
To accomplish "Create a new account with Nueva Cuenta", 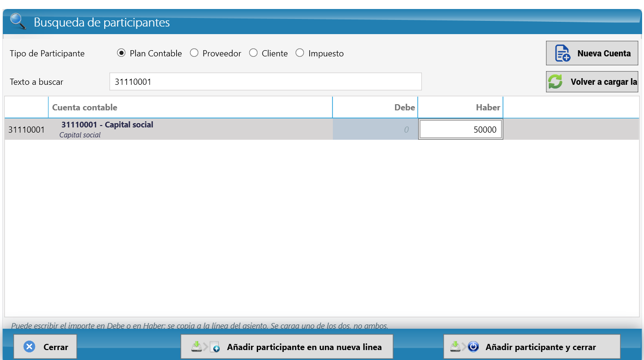I will (592, 53).
